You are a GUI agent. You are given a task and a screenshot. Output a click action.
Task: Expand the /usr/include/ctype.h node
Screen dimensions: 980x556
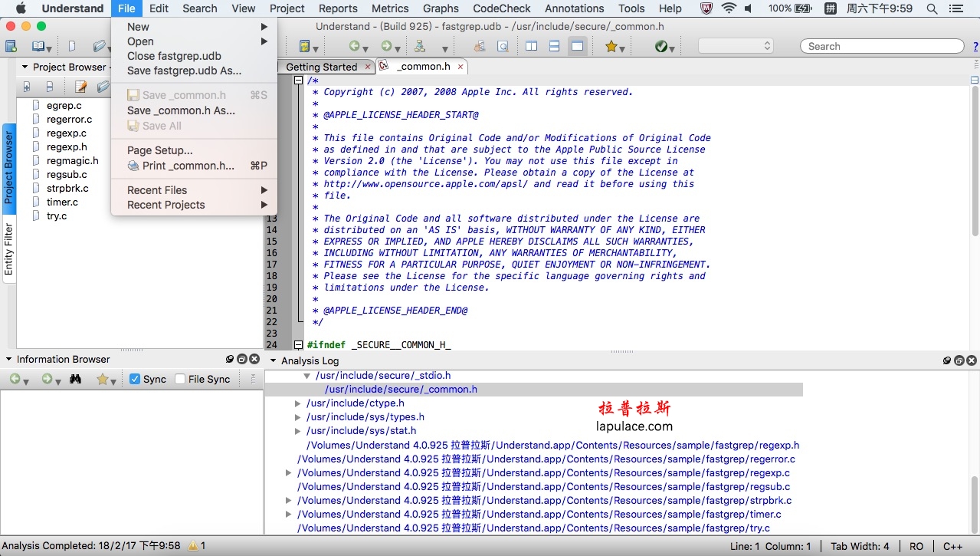pyautogui.click(x=298, y=403)
